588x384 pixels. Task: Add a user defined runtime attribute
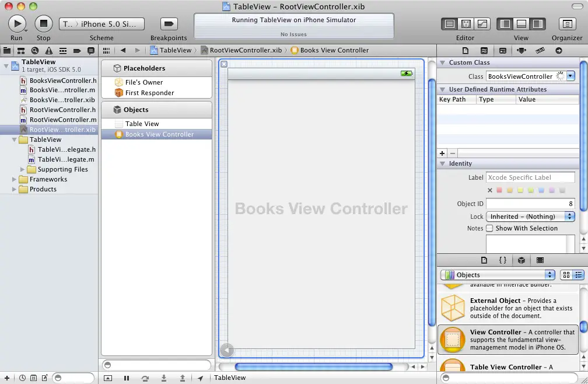(442, 153)
